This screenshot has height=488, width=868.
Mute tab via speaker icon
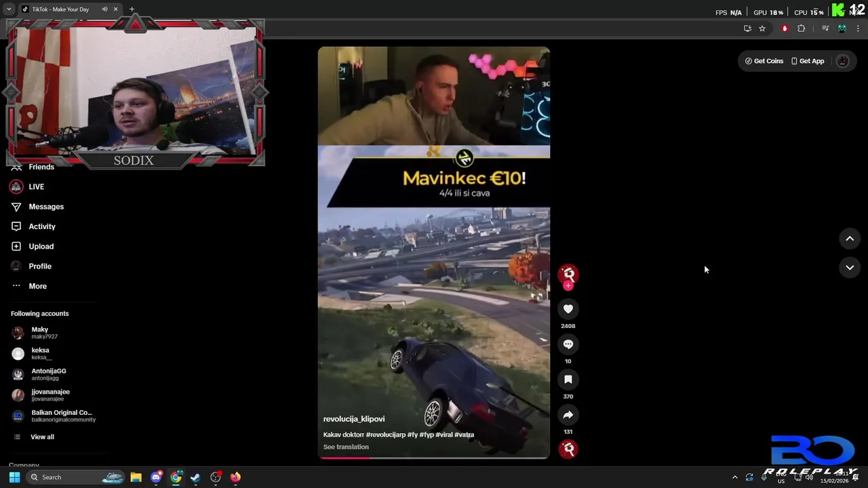(x=104, y=9)
